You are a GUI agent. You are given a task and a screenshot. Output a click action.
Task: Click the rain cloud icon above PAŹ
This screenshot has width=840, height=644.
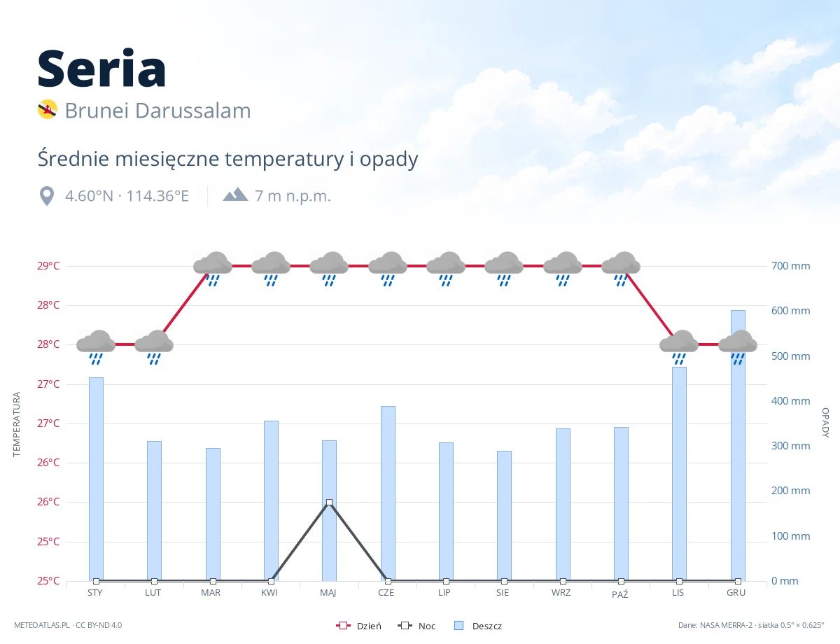tap(621, 269)
